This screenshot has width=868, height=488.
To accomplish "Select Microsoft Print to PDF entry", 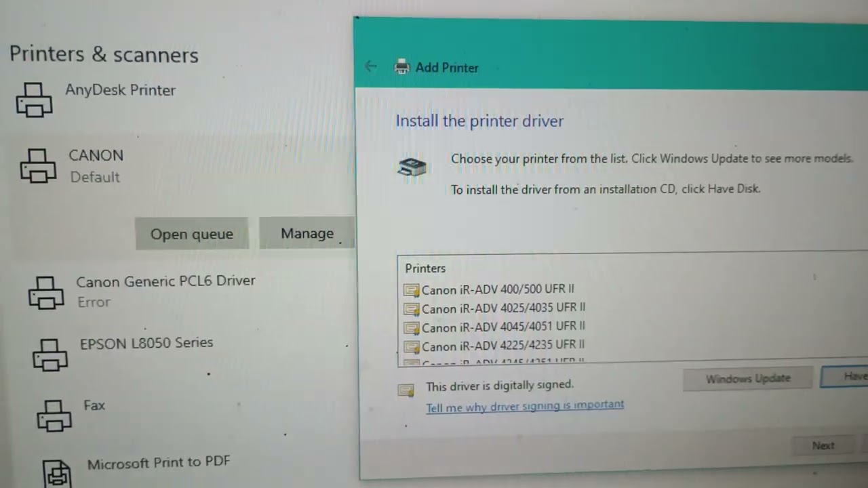I will 159,463.
